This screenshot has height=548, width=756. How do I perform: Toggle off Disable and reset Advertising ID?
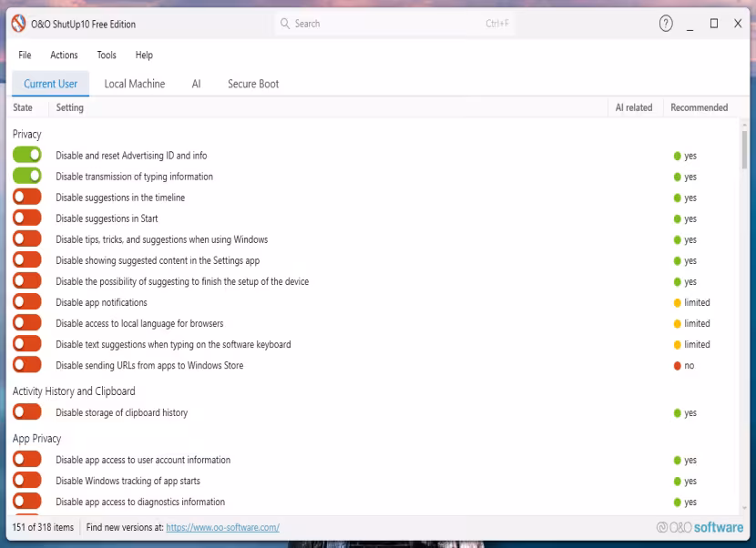27,155
